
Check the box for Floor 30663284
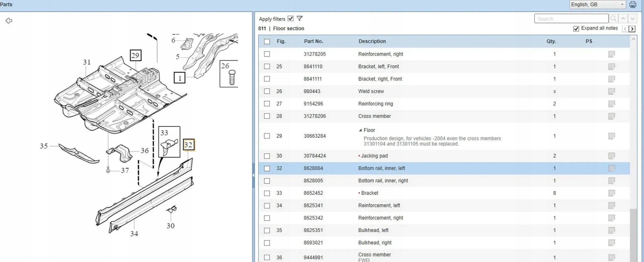[x=267, y=136]
